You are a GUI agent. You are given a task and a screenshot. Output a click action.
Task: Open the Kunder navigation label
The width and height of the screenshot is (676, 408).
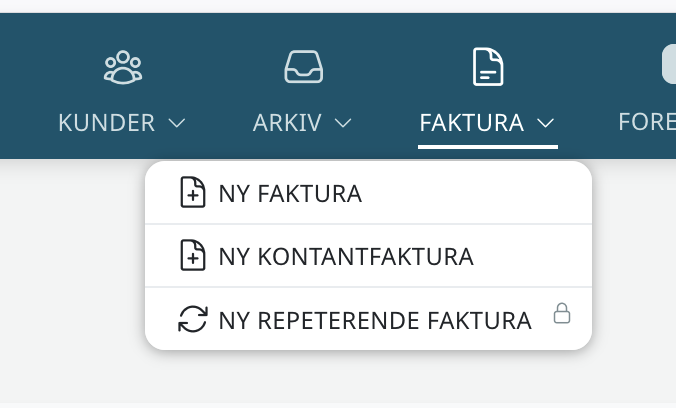107,124
